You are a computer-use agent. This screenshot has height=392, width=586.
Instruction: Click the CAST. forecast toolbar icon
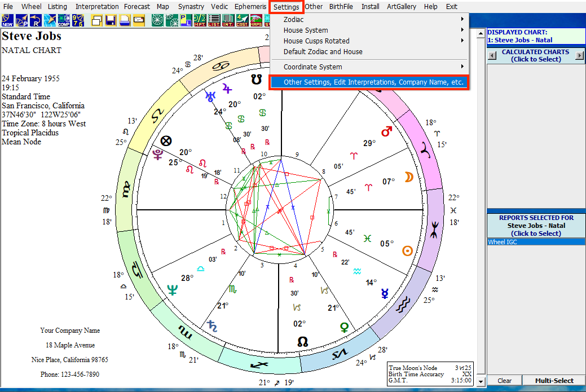tap(242, 20)
